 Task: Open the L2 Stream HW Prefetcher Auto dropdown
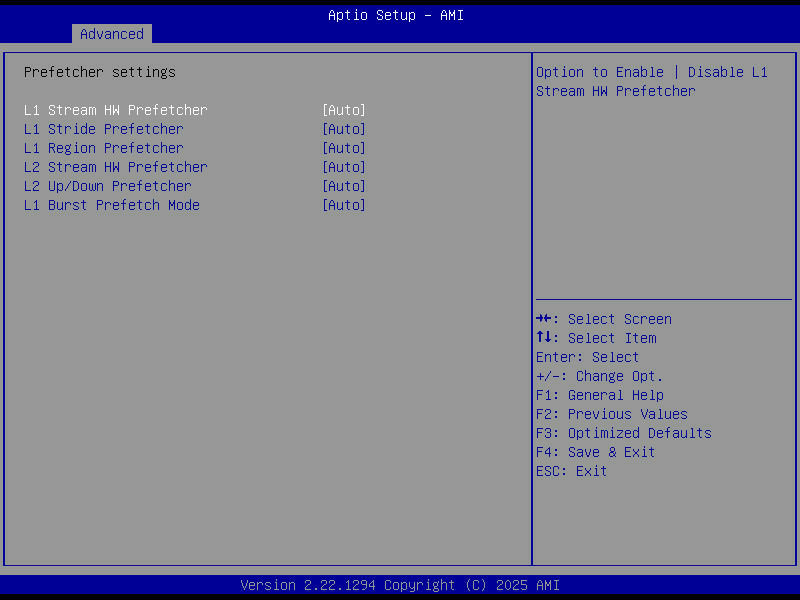(x=343, y=167)
